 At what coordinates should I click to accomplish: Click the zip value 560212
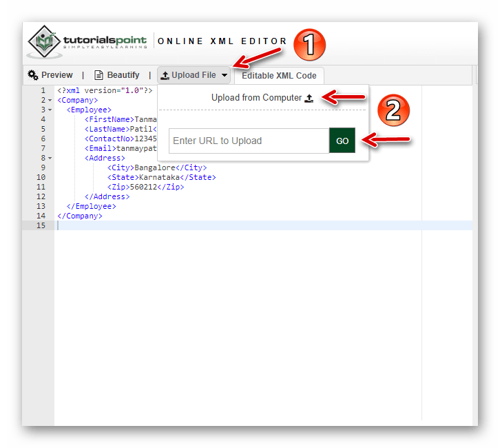143,187
